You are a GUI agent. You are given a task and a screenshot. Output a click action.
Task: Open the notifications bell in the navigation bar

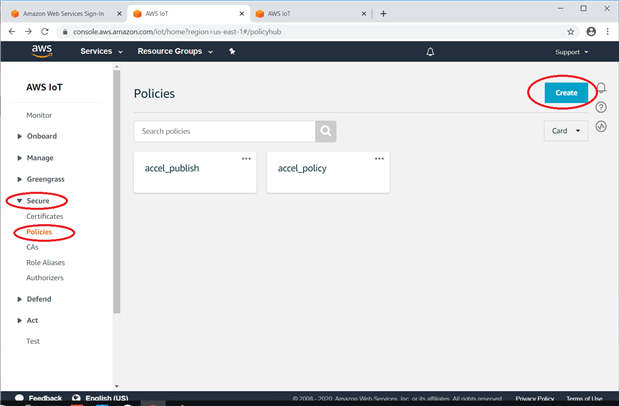(430, 52)
